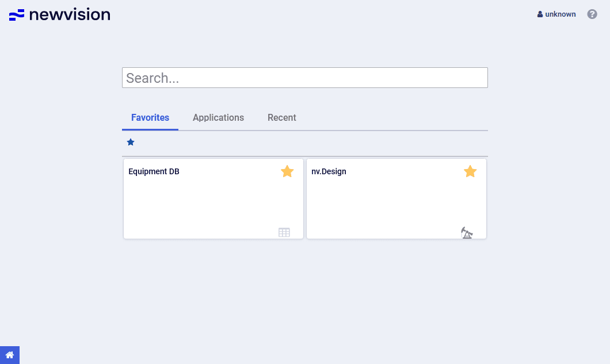Click the blue star filter icon
The image size is (610, 364).
point(131,142)
